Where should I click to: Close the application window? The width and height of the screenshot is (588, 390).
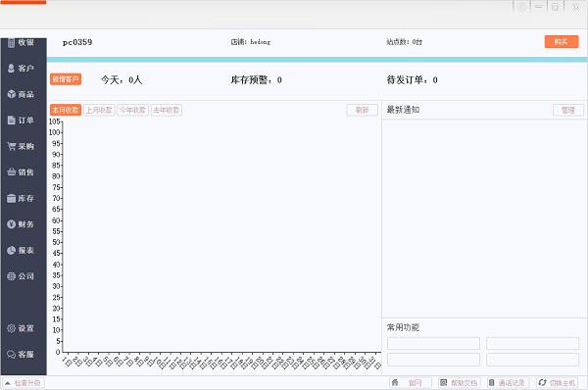(x=575, y=7)
